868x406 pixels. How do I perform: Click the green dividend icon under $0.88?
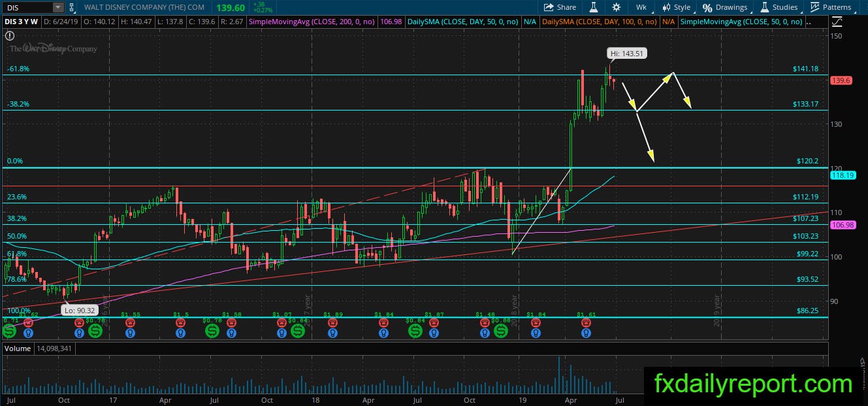[x=501, y=331]
